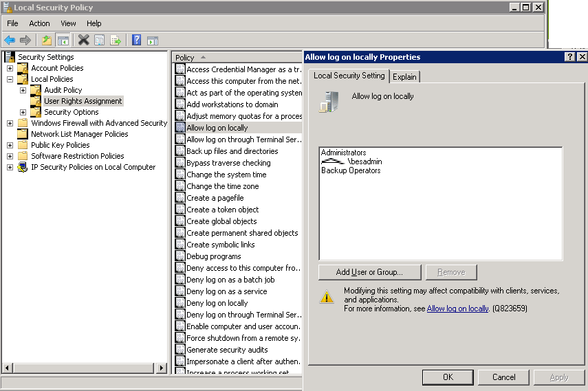Click the Back arrow toolbar icon

tap(10, 41)
